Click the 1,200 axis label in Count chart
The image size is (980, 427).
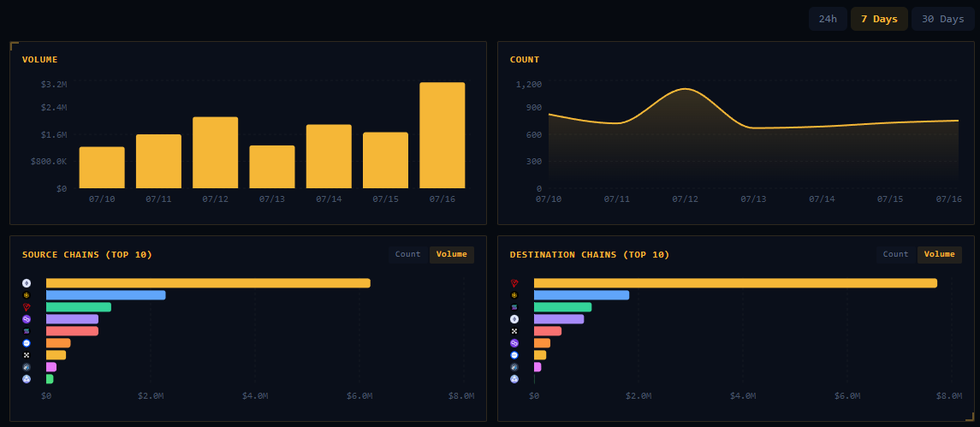[529, 84]
